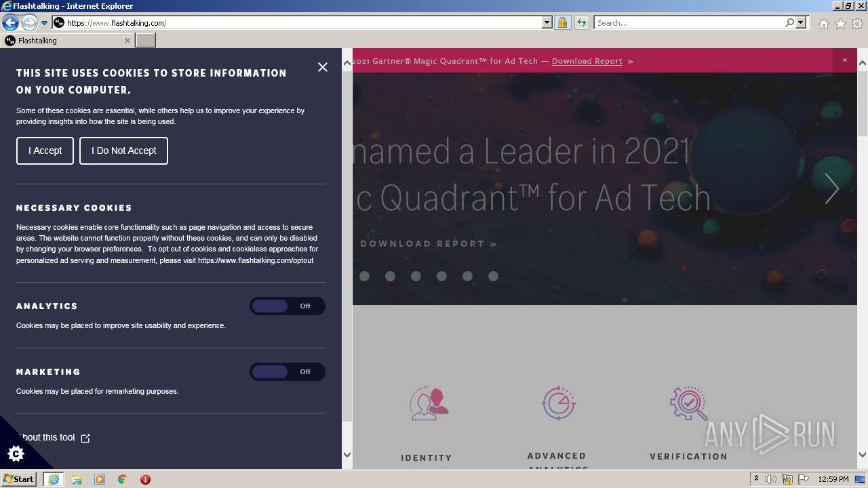Screen dimensions: 868x488
Task: Toggle the Marketing cookies switch
Action: pyautogui.click(x=288, y=372)
